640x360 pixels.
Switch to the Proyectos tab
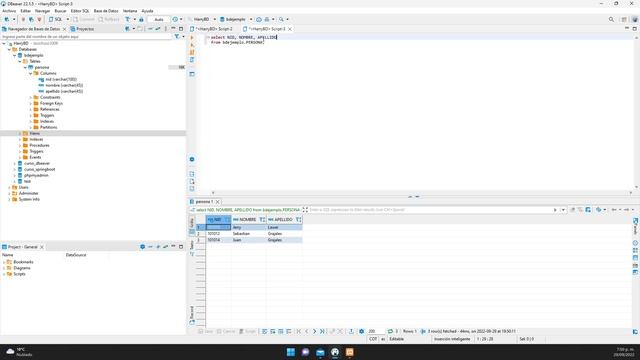[x=82, y=29]
